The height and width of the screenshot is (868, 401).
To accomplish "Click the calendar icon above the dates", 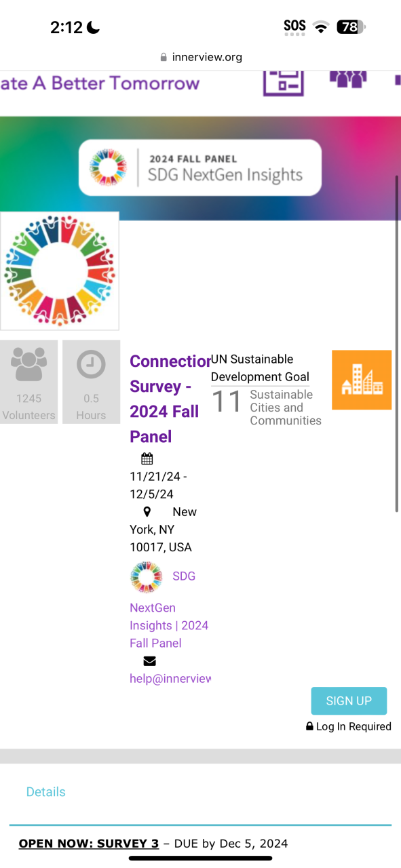I will (147, 459).
